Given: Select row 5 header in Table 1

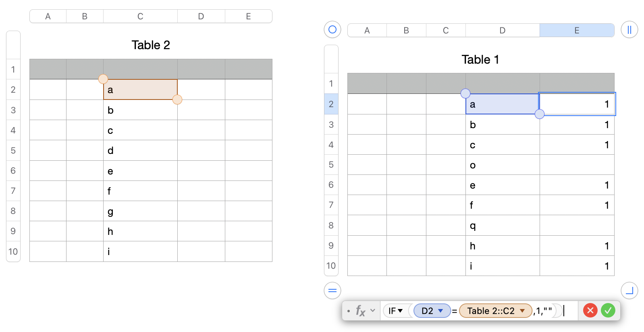Looking at the screenshot, I should (331, 165).
